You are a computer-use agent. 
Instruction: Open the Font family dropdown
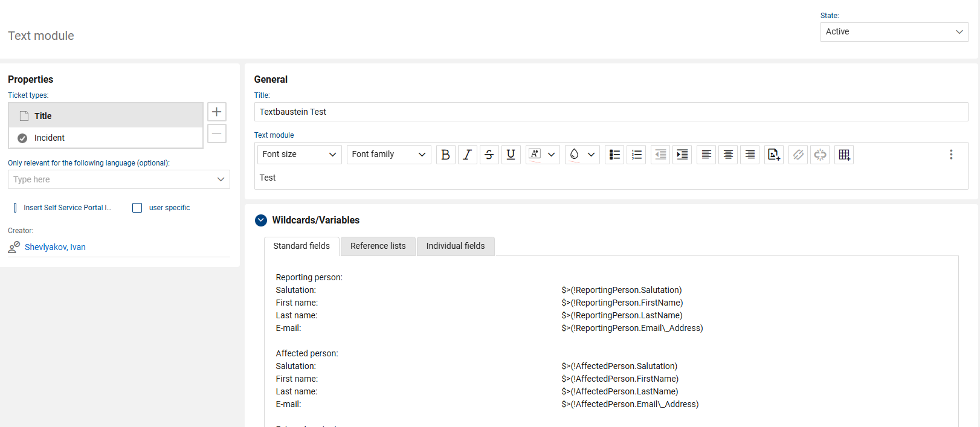[x=389, y=155]
